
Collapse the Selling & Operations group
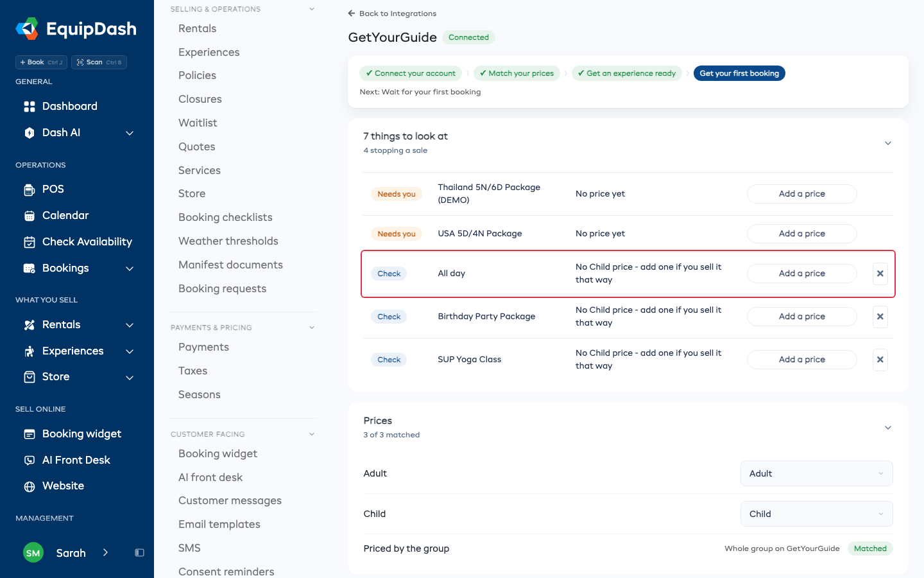point(312,9)
